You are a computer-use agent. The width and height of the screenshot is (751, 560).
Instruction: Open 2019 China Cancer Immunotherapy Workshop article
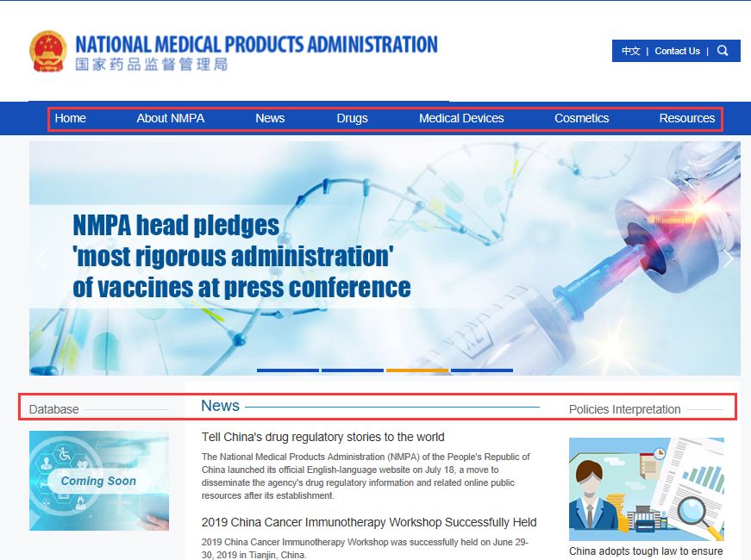click(369, 522)
